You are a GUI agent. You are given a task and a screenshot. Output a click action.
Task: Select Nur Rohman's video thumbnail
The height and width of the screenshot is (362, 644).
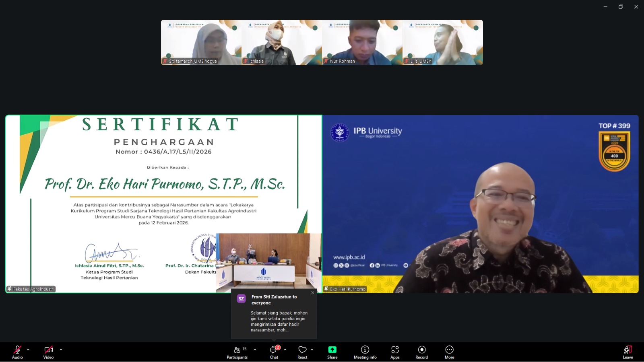tap(362, 42)
